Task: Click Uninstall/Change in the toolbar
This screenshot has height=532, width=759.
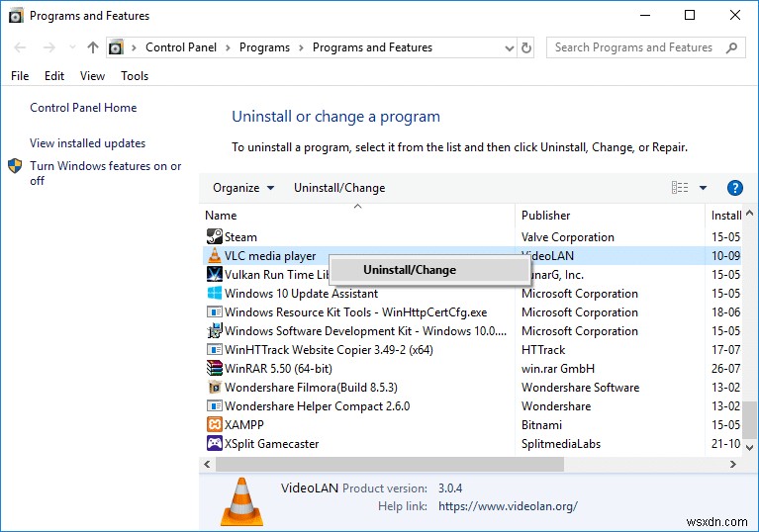Action: click(339, 188)
